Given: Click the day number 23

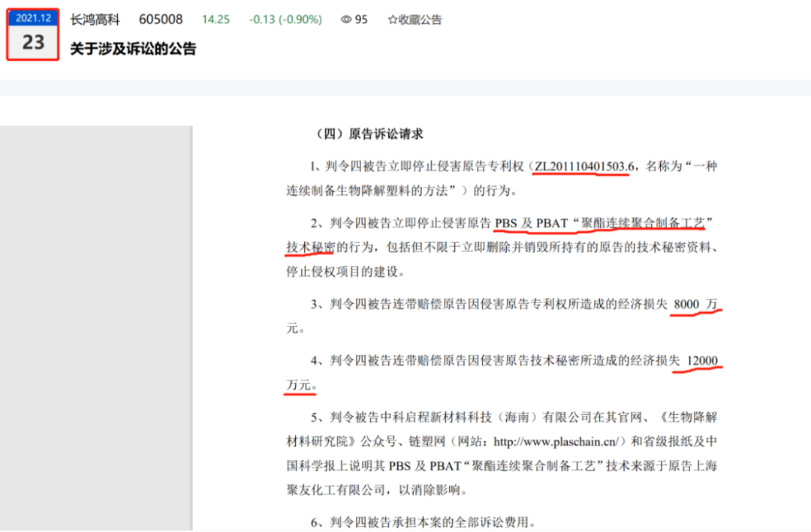Looking at the screenshot, I should pyautogui.click(x=33, y=42).
